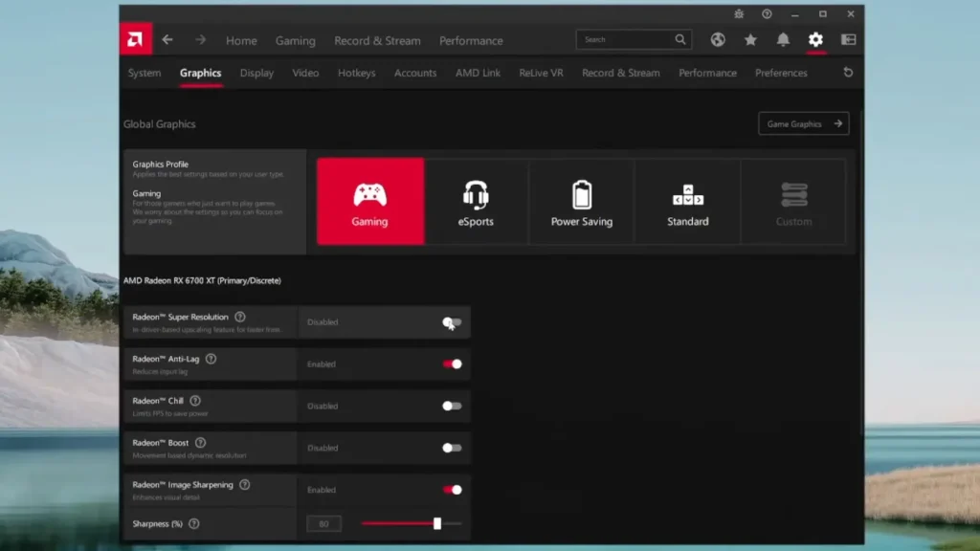The image size is (980, 551).
Task: Select the eSports graphics profile
Action: (x=476, y=201)
